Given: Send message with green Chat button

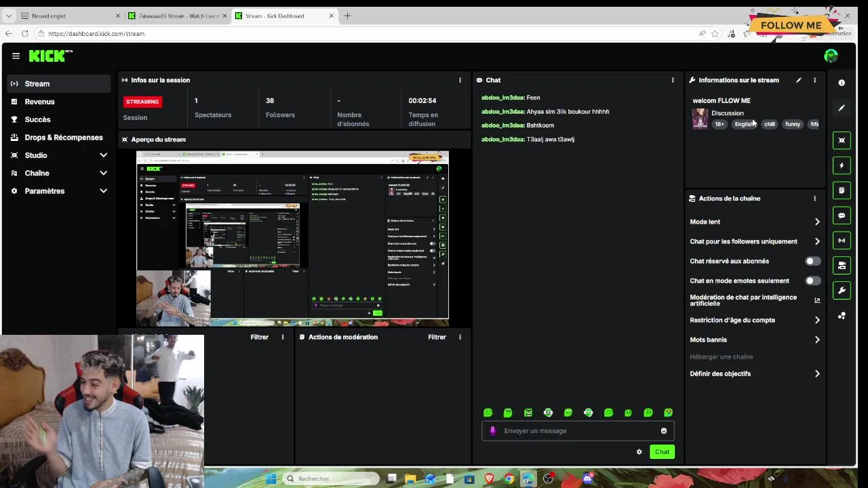Looking at the screenshot, I should (x=662, y=452).
